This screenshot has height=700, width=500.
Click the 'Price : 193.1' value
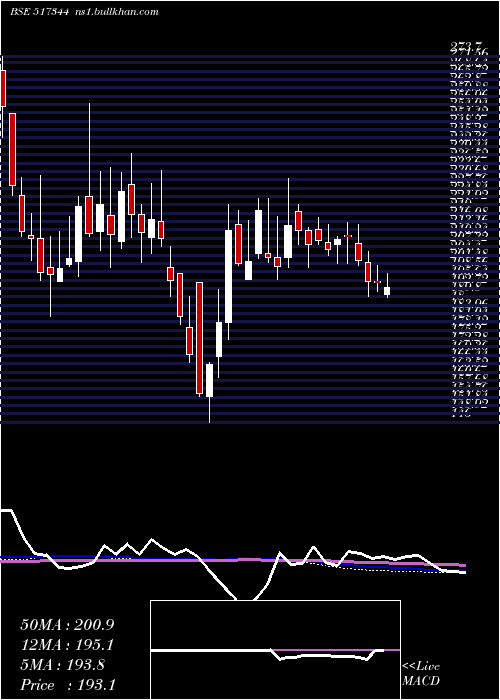tap(68, 685)
